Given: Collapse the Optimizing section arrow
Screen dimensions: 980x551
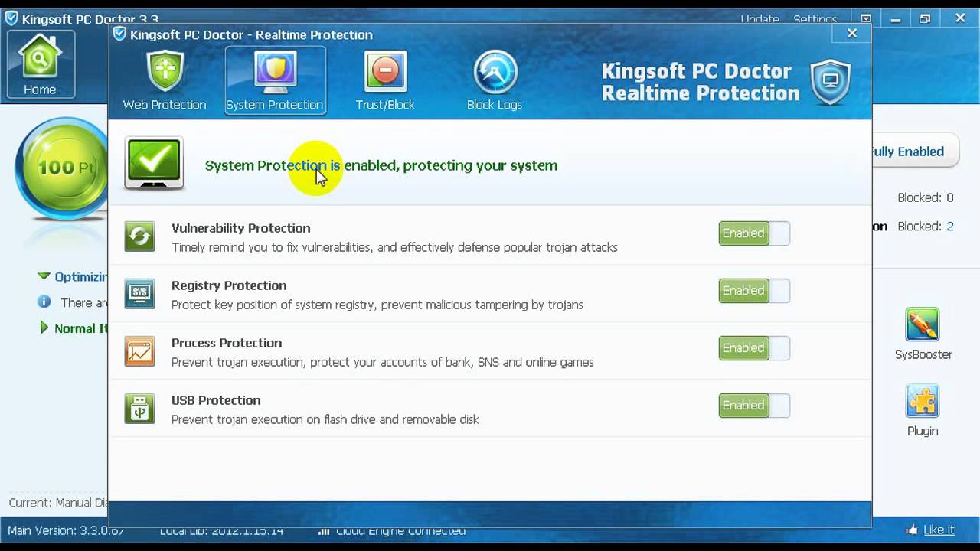Looking at the screenshot, I should coord(44,276).
